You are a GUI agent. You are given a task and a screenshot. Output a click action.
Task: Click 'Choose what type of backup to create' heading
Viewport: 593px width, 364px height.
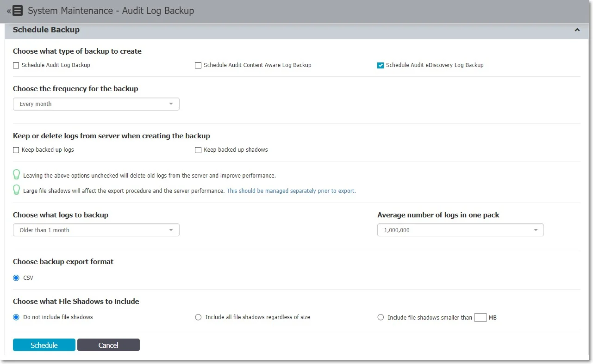tap(77, 51)
